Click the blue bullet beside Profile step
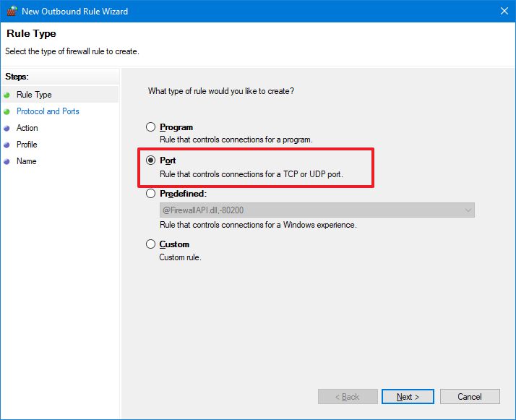The height and width of the screenshot is (420, 516). 7,145
